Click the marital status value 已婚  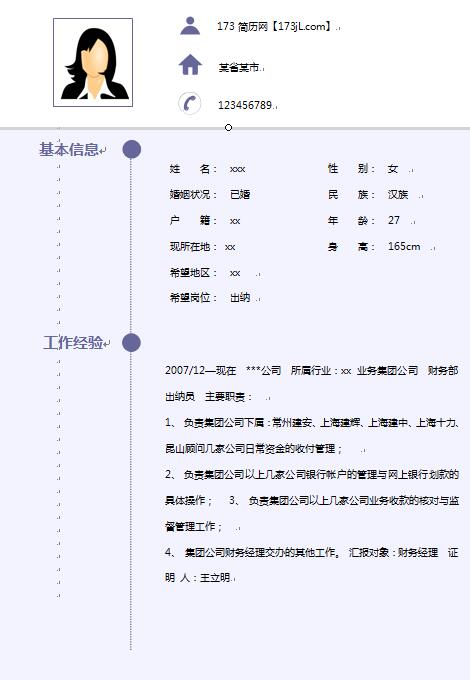pos(240,194)
